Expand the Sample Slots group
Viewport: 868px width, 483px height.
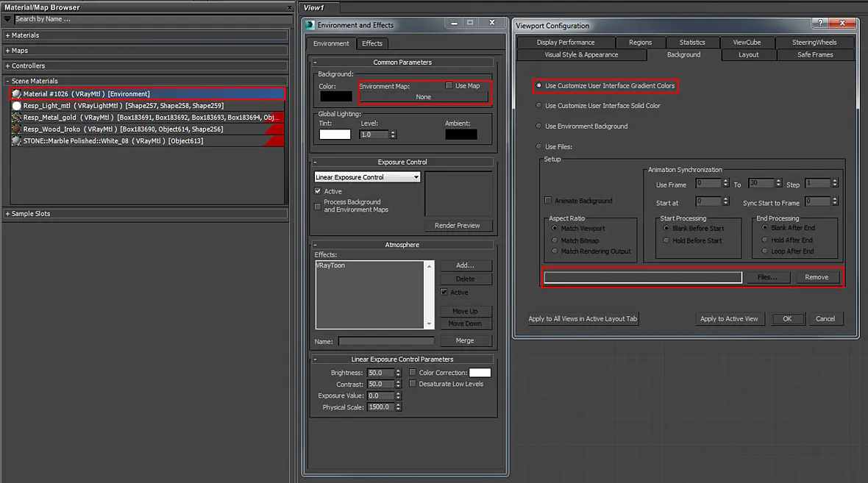tap(8, 213)
